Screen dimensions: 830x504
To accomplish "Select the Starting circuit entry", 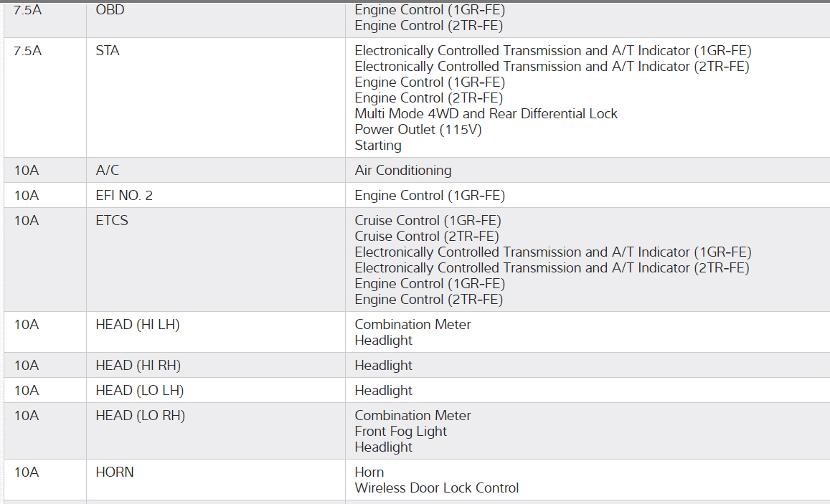I will [378, 145].
